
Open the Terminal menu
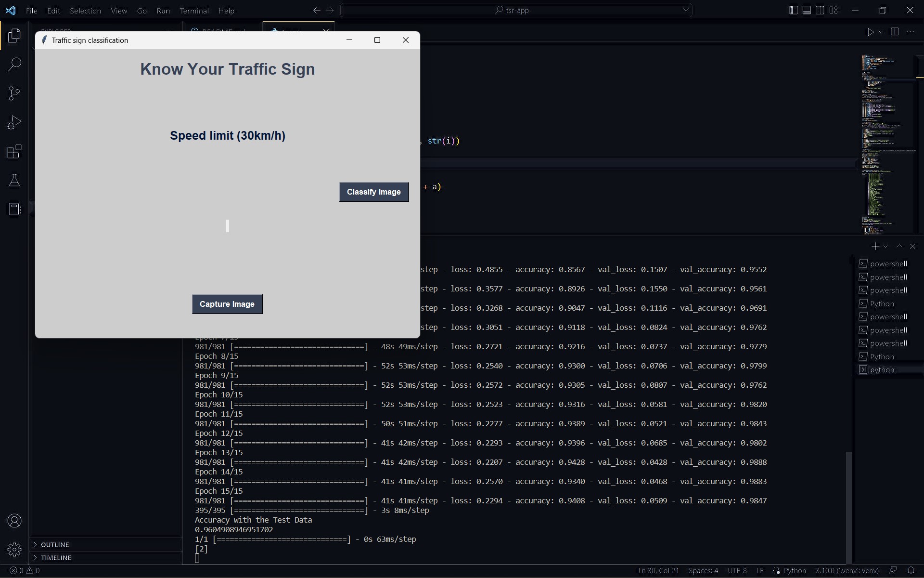pos(194,11)
